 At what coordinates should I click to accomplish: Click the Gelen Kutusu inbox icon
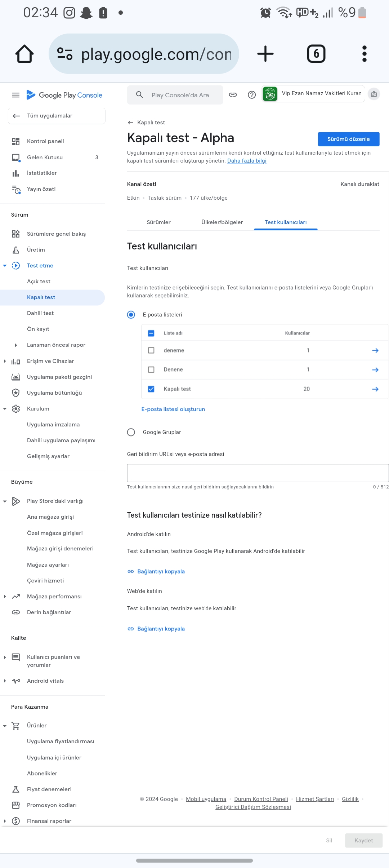tap(16, 158)
